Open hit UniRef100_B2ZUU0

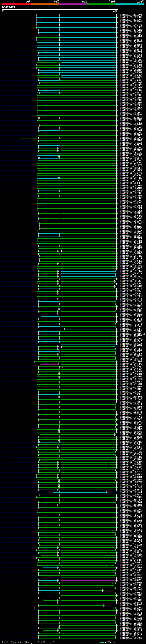(131, 20)
